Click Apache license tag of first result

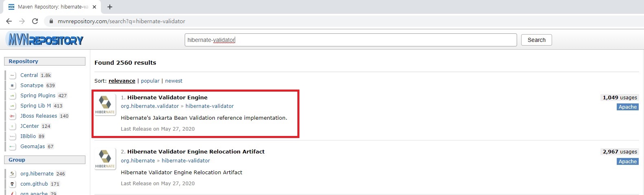628,107
